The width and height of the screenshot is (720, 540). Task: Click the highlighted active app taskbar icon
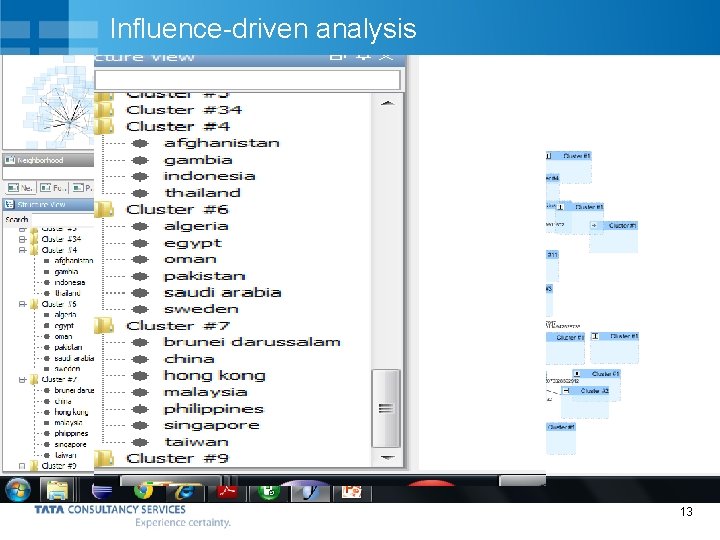(x=311, y=492)
